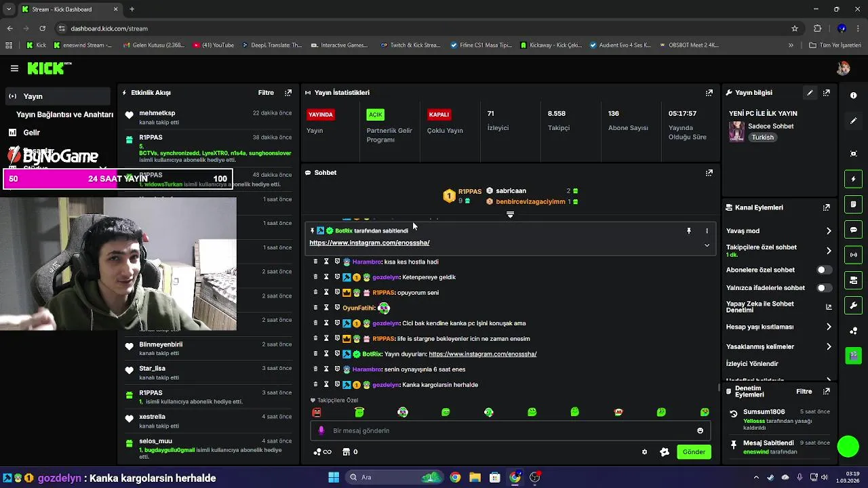Open Windows Start menu

click(334, 477)
